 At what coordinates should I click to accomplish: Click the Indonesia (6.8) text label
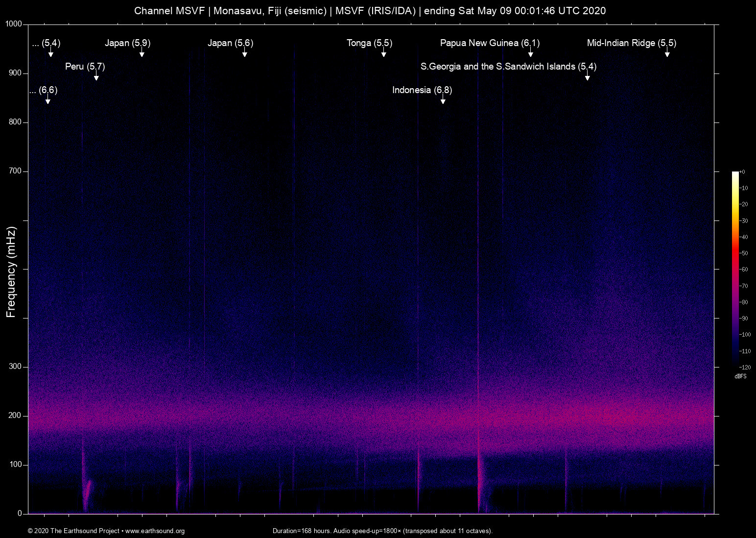tap(422, 90)
